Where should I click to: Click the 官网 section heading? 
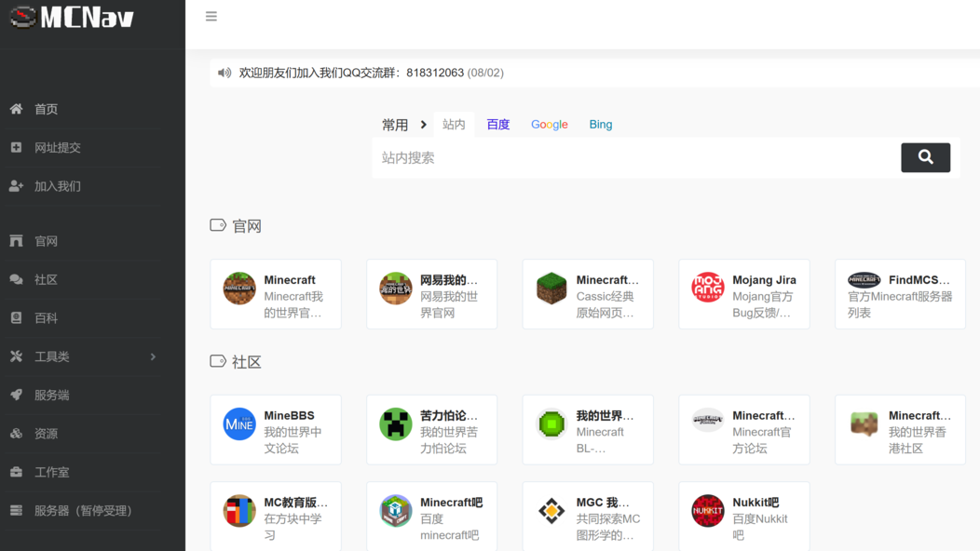click(x=247, y=226)
